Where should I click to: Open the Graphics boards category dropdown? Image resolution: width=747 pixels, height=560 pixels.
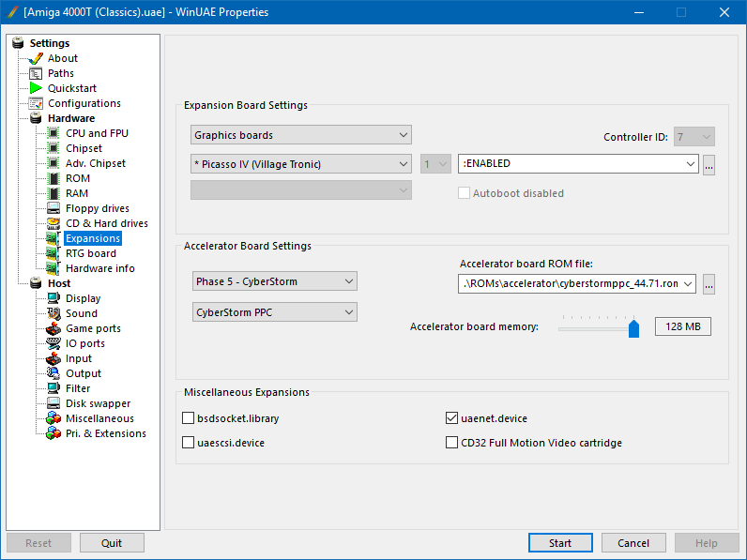[300, 135]
